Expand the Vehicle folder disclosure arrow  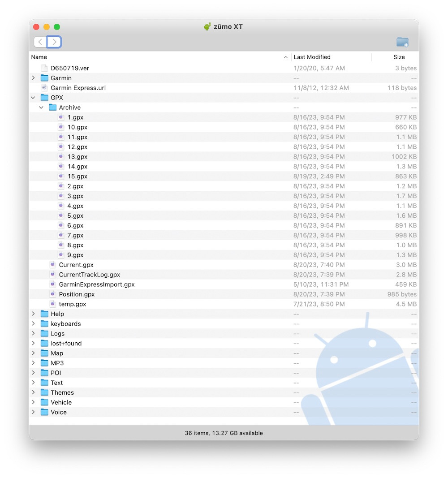click(x=33, y=402)
